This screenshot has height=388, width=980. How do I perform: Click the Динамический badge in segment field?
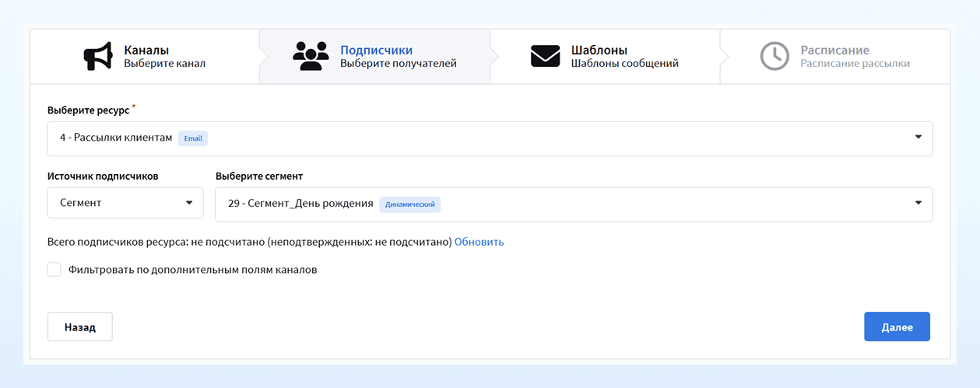pyautogui.click(x=410, y=204)
